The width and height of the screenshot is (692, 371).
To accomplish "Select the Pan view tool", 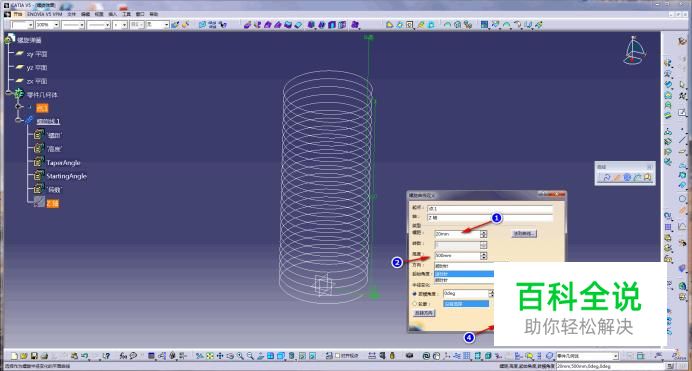I will point(220,356).
